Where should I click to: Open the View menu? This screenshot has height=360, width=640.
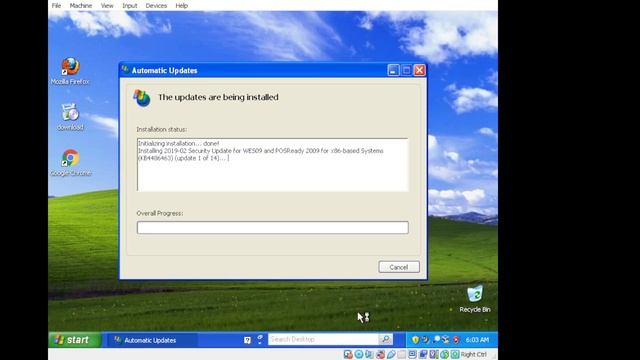click(107, 5)
